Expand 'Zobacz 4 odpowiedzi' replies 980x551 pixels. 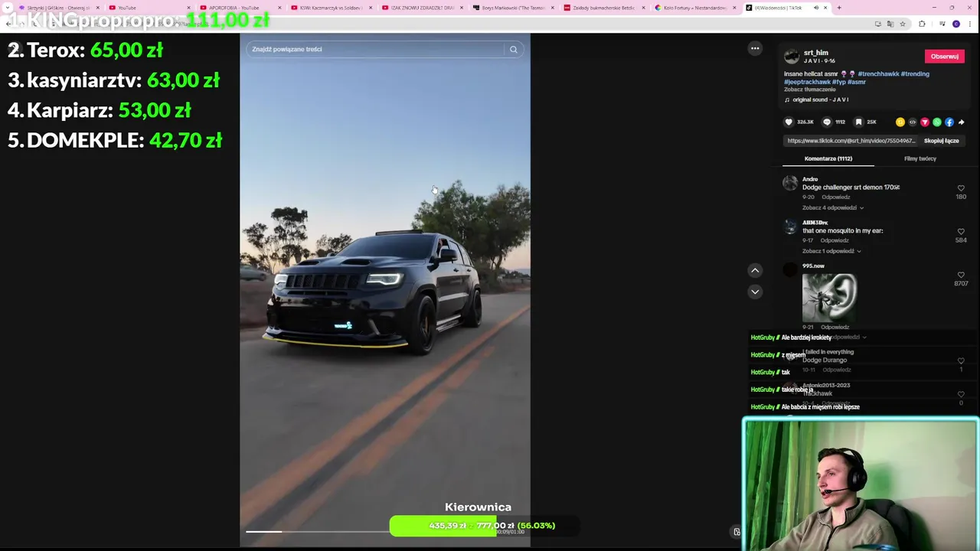(x=833, y=207)
